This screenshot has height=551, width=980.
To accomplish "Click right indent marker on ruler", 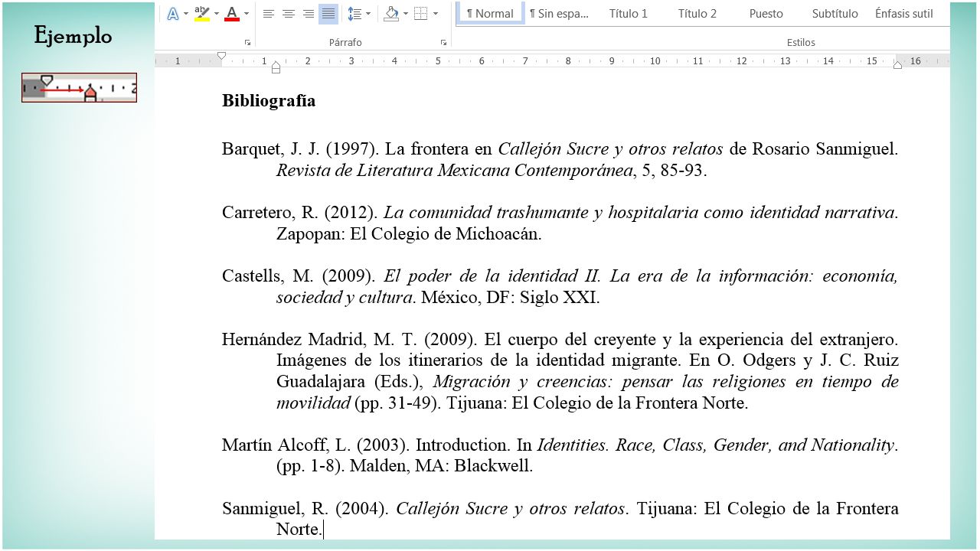I will tap(897, 64).
